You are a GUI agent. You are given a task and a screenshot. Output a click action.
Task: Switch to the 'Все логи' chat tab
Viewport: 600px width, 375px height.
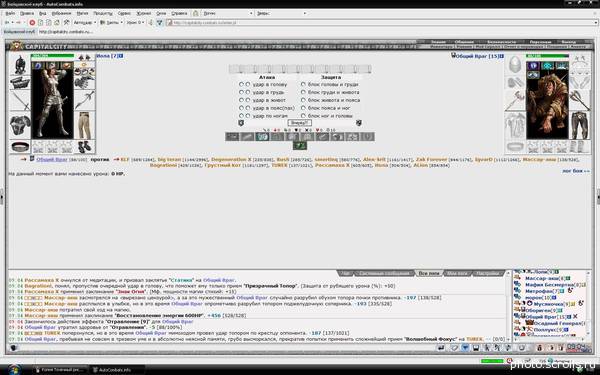429,273
